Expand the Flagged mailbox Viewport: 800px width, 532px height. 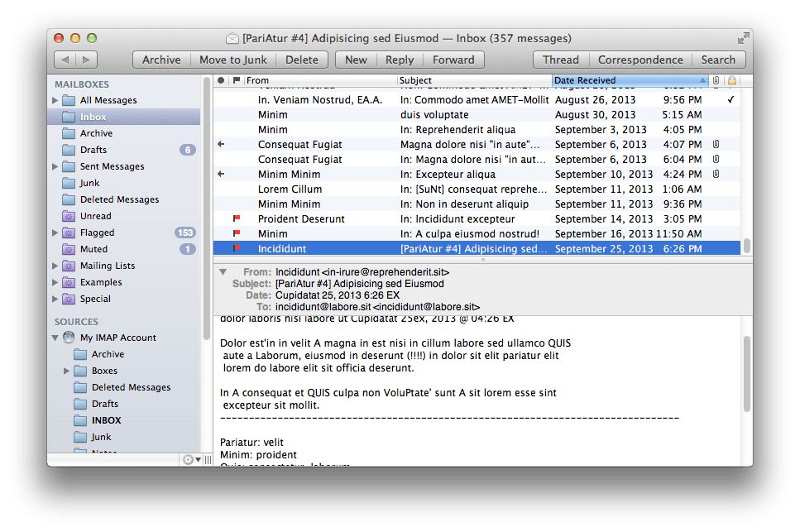tap(53, 232)
